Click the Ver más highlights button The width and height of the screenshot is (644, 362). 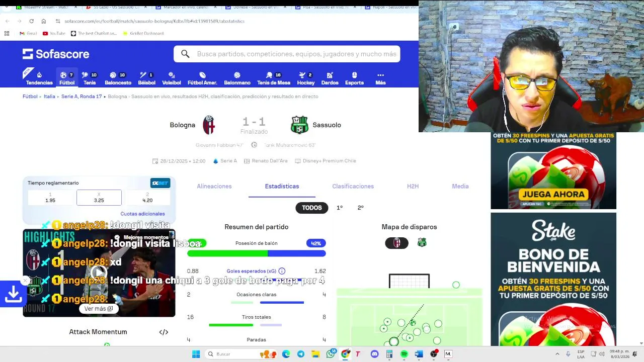coord(99,309)
